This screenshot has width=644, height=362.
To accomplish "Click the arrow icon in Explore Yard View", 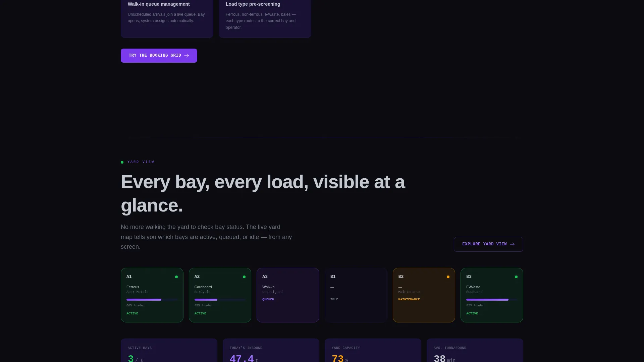I will [512, 244].
